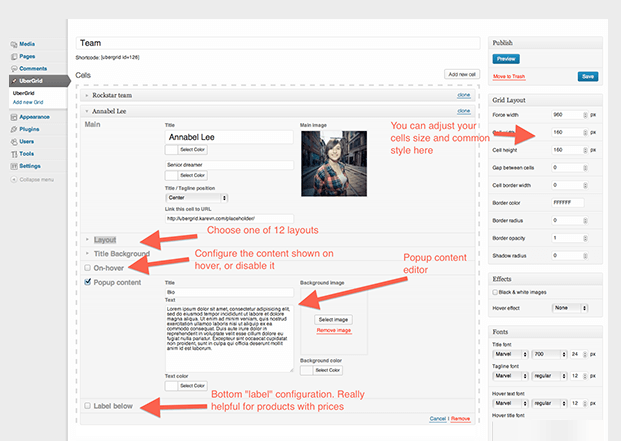Open Title / Tagline position dropdown
621x441 pixels.
click(x=196, y=198)
